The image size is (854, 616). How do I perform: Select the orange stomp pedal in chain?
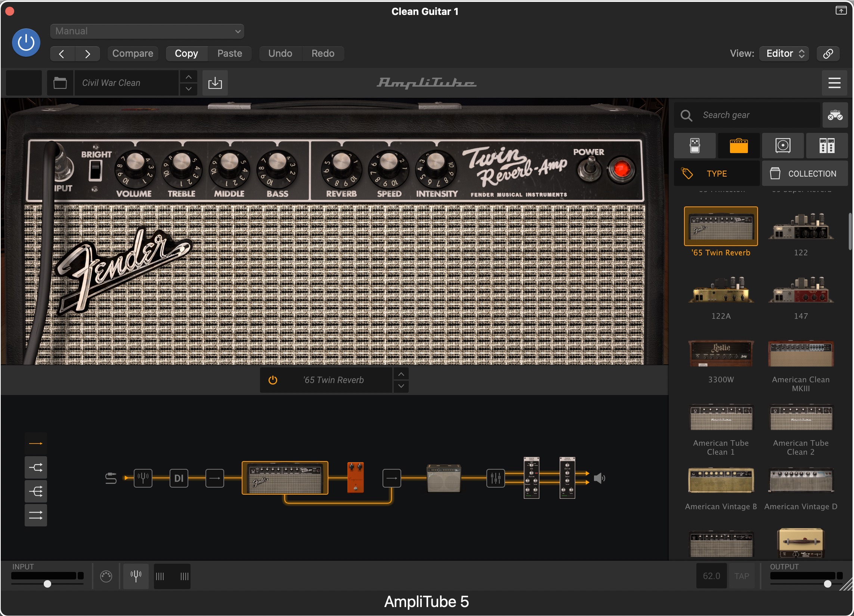pos(355,477)
